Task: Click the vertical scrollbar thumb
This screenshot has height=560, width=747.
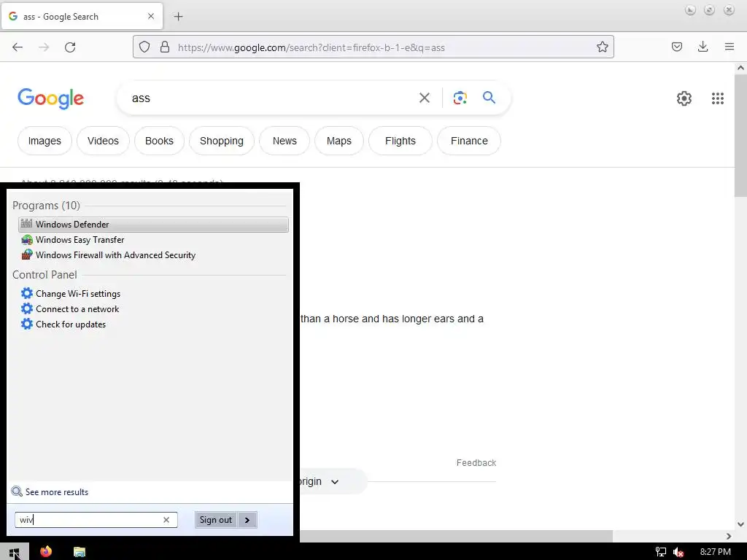Action: (x=740, y=135)
